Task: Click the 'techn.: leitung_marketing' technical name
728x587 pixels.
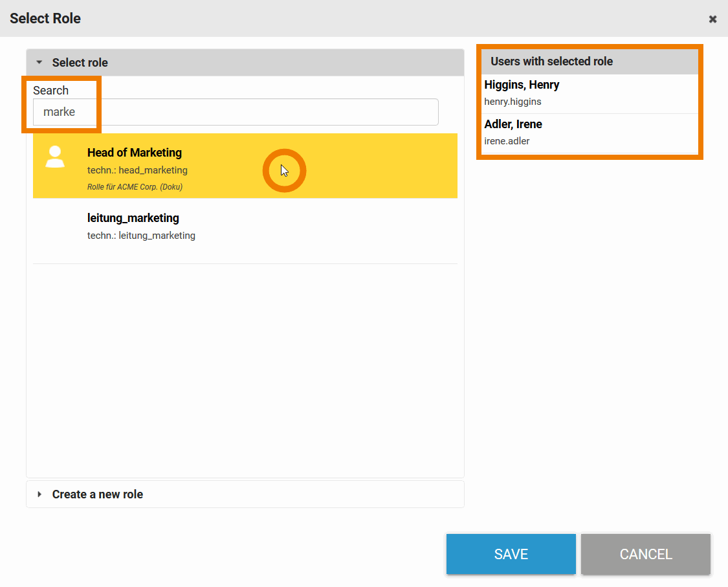Action: coord(141,236)
